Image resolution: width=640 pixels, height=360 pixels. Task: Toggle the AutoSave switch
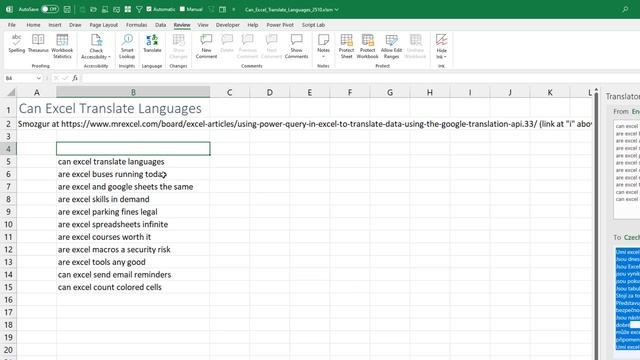50,9
